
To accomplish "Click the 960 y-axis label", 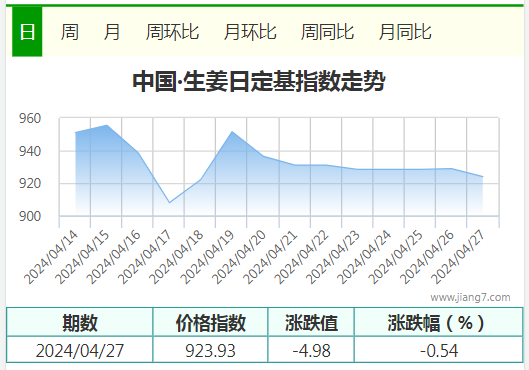I will [30, 118].
